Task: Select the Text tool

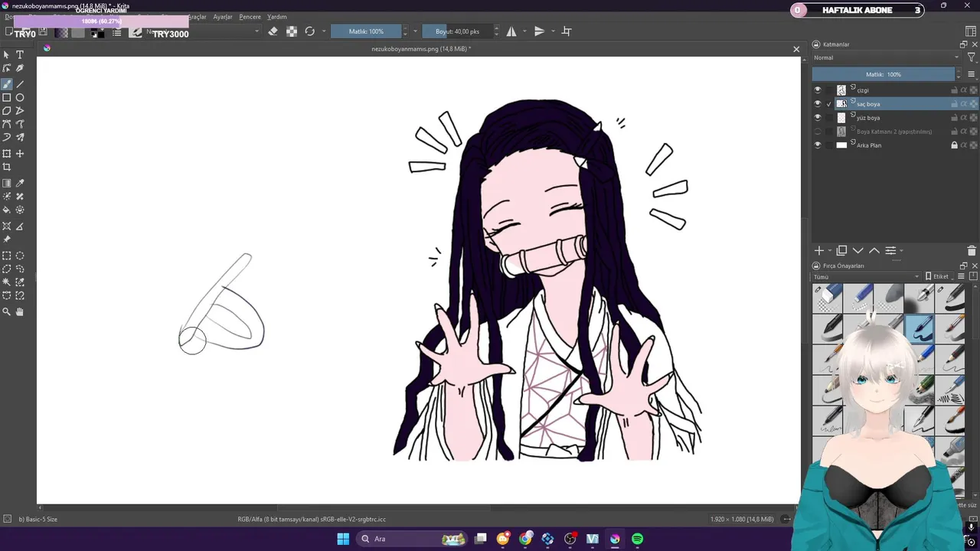Action: click(20, 55)
